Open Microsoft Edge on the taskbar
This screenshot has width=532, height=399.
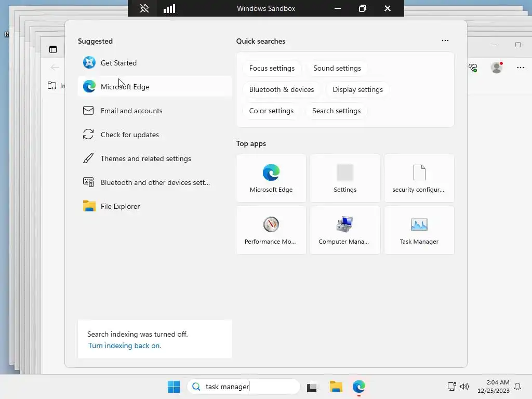point(359,387)
